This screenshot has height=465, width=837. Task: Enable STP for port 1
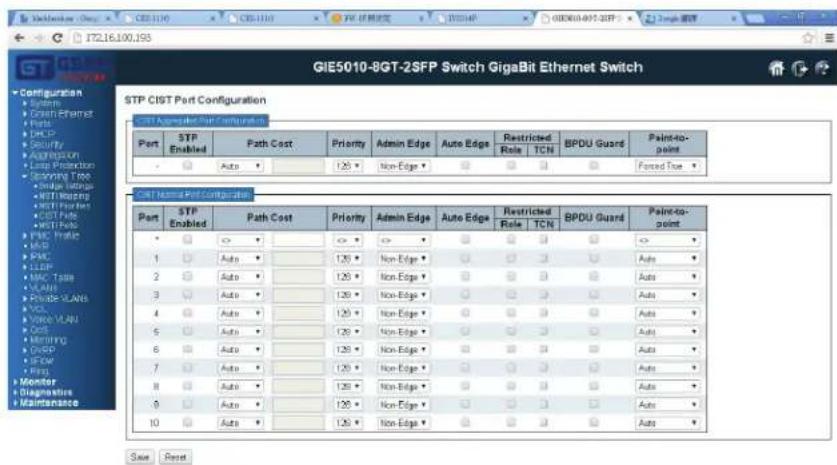(x=187, y=258)
